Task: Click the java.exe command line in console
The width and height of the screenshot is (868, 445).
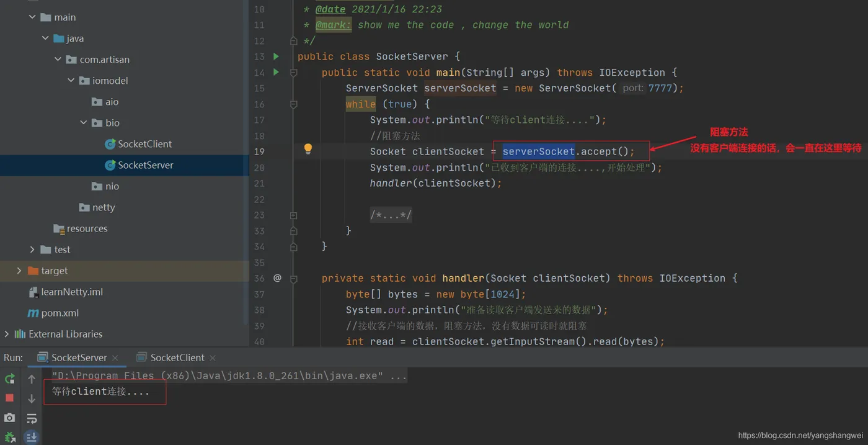Action: (x=229, y=375)
